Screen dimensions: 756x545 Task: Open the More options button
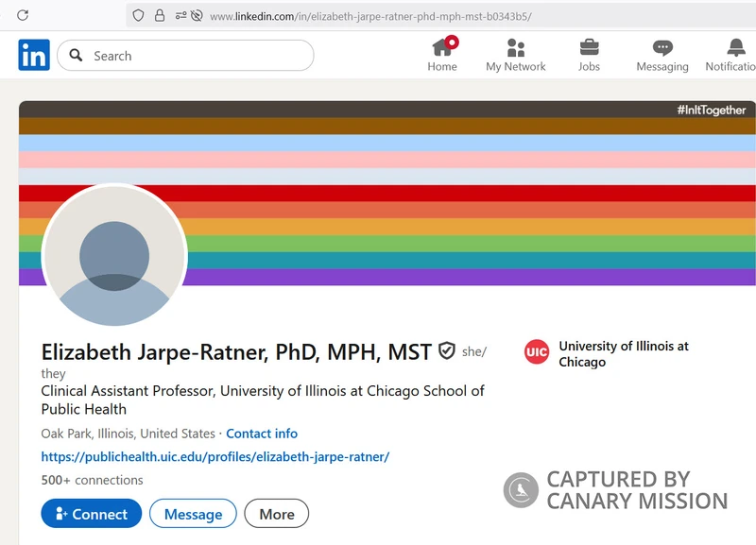[x=277, y=514]
